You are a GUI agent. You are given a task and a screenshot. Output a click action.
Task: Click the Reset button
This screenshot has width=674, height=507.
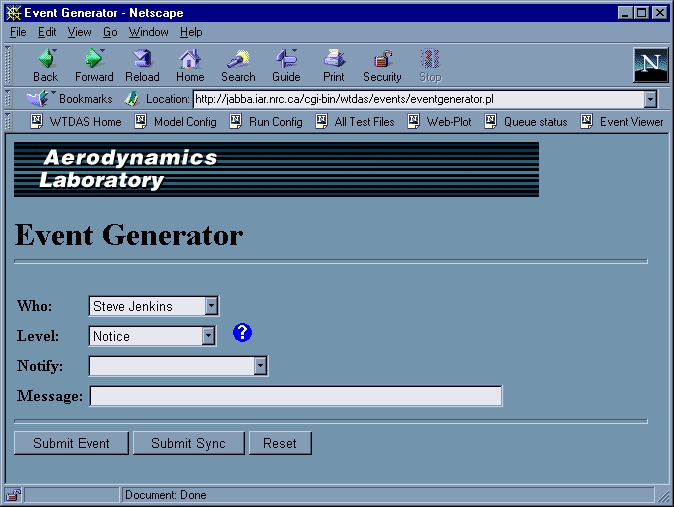[280, 443]
